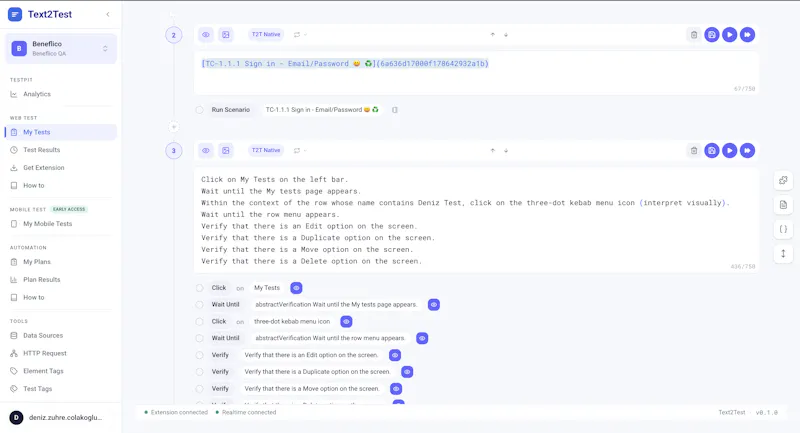Delete step 3 with trash icon

[x=694, y=150]
